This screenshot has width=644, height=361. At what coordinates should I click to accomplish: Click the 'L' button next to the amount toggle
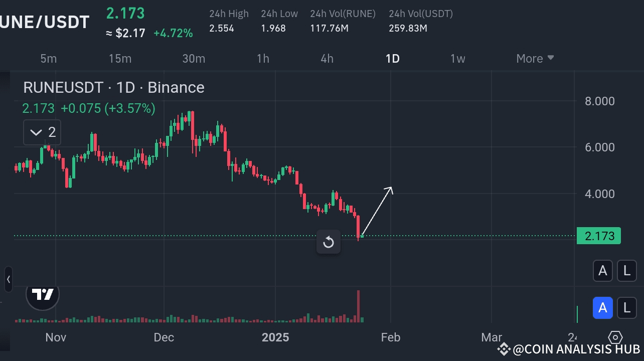point(627,271)
